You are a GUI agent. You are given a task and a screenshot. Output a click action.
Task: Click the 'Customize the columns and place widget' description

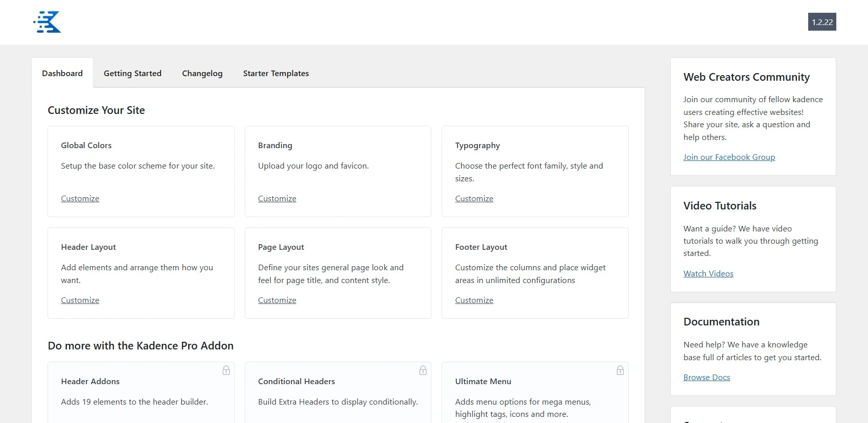531,274
